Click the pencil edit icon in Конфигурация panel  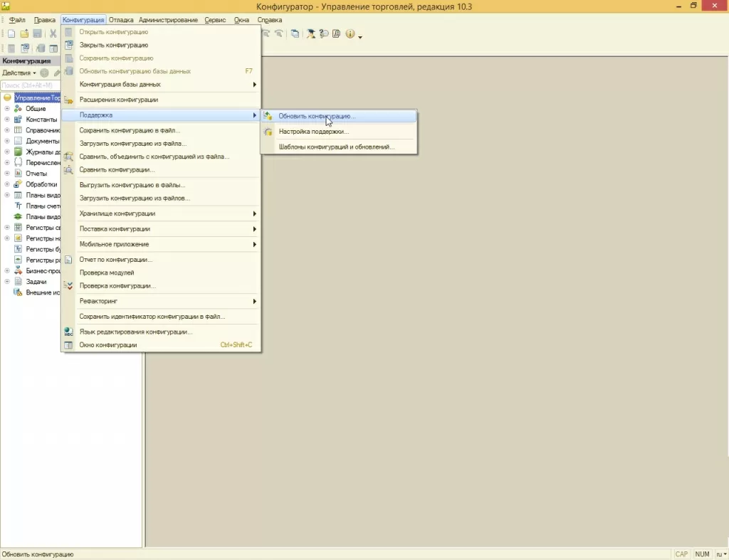tap(57, 73)
